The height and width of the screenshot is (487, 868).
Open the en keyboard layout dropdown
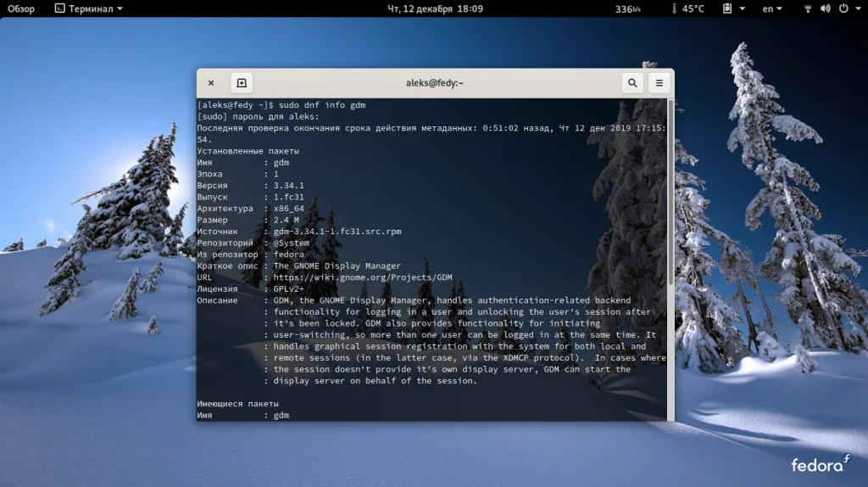[x=772, y=8]
